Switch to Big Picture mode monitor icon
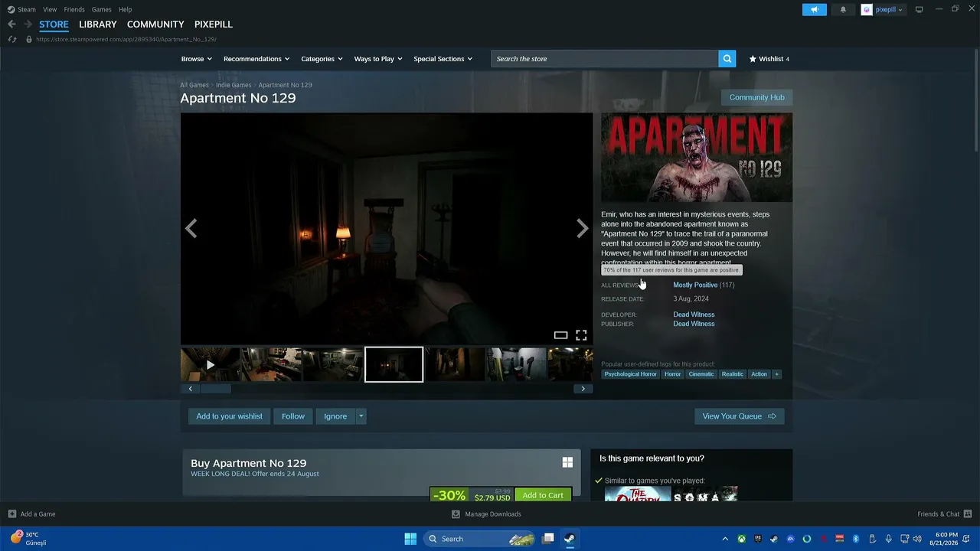Image resolution: width=980 pixels, height=551 pixels. coord(920,9)
